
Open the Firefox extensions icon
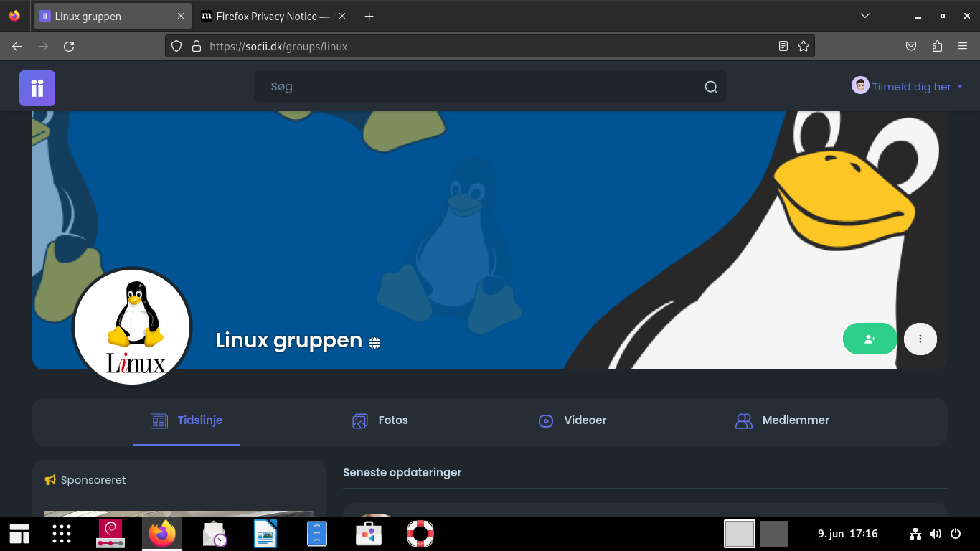937,46
